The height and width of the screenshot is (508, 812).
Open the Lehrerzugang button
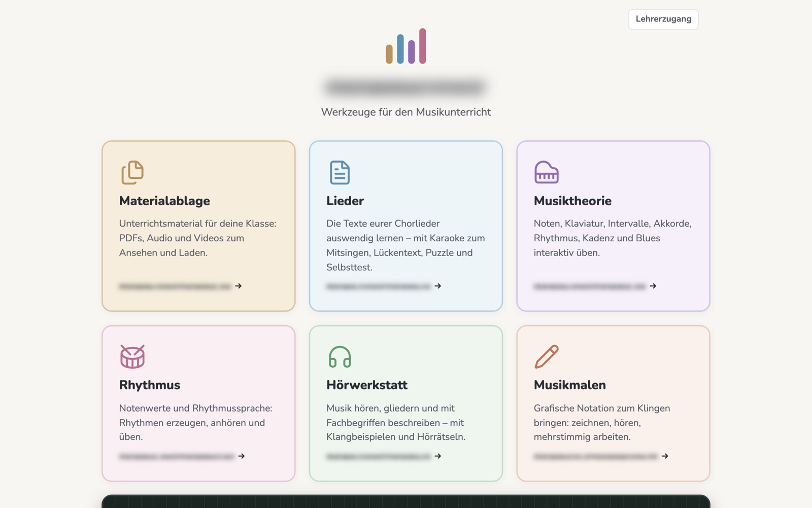pos(663,19)
